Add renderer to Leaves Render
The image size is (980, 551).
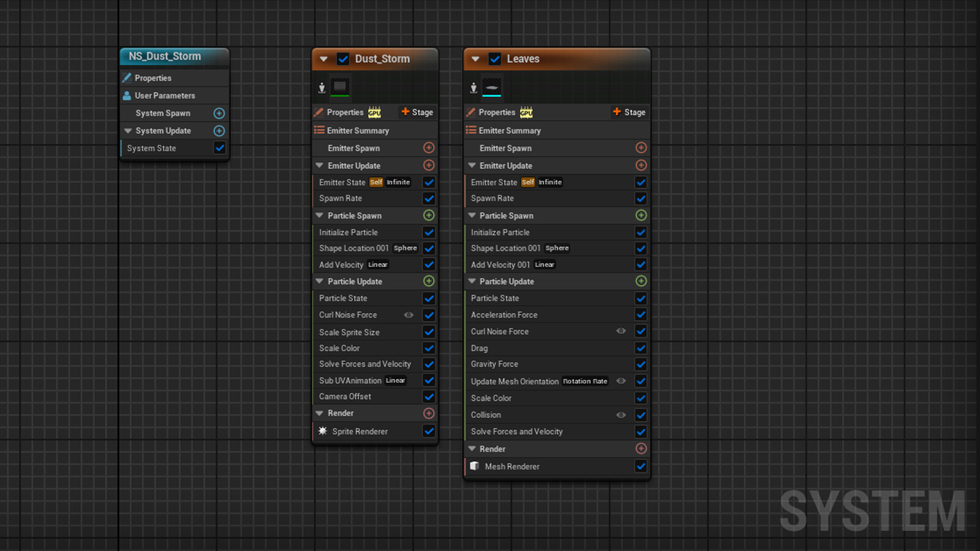pos(641,448)
